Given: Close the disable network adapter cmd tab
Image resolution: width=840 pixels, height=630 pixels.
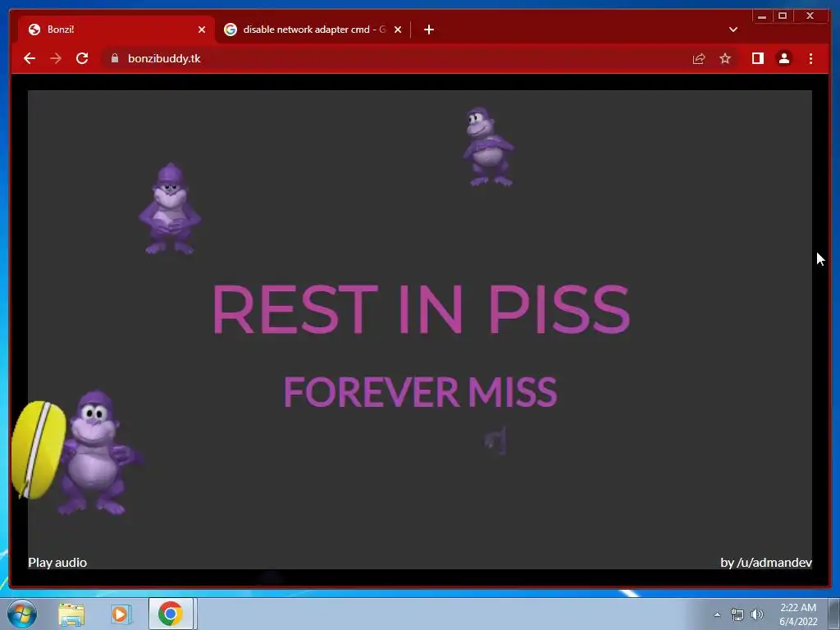Looking at the screenshot, I should 398,30.
